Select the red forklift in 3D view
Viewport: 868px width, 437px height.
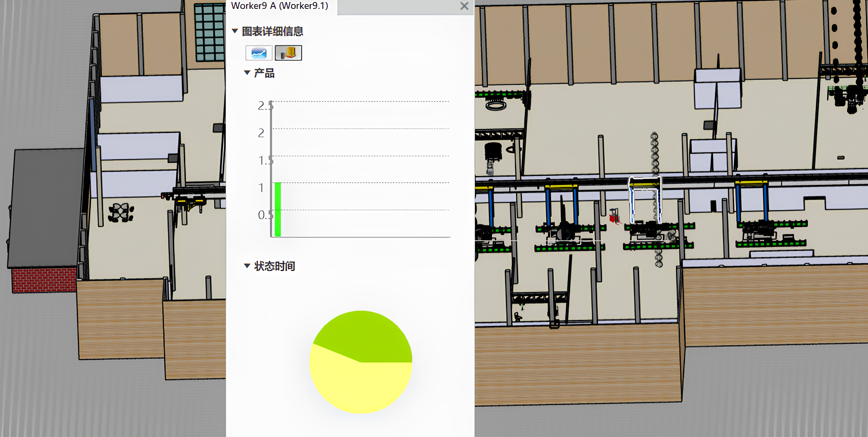[x=614, y=217]
